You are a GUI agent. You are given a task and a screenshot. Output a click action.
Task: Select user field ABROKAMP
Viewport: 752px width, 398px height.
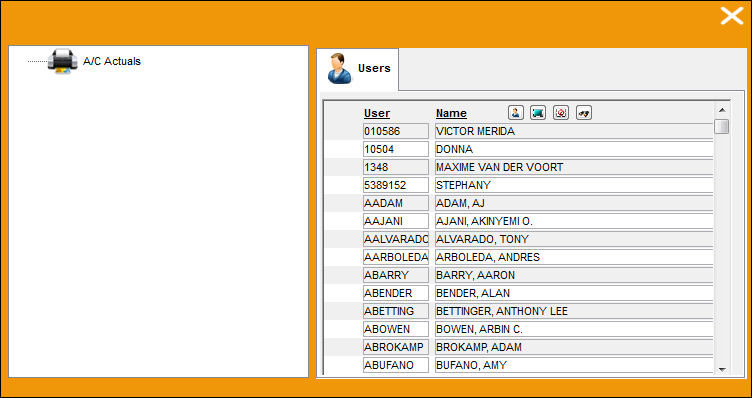coord(396,347)
